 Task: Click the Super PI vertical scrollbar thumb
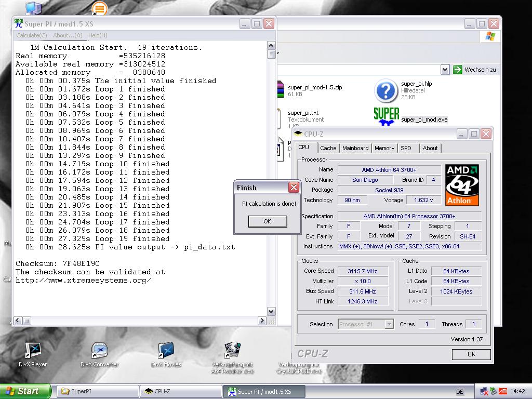271,54
